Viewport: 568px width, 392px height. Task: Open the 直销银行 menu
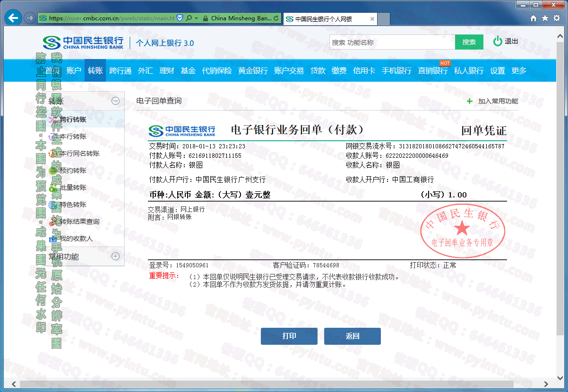(433, 70)
